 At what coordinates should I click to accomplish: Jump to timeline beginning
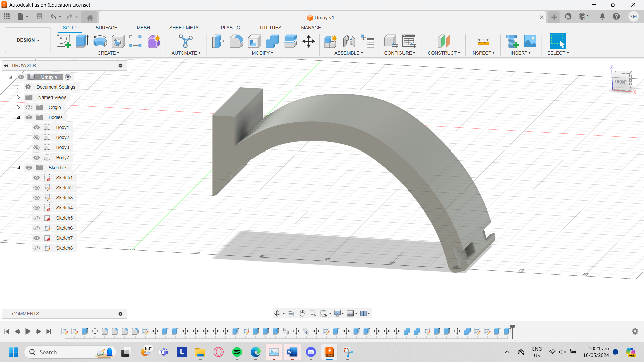coord(7,331)
